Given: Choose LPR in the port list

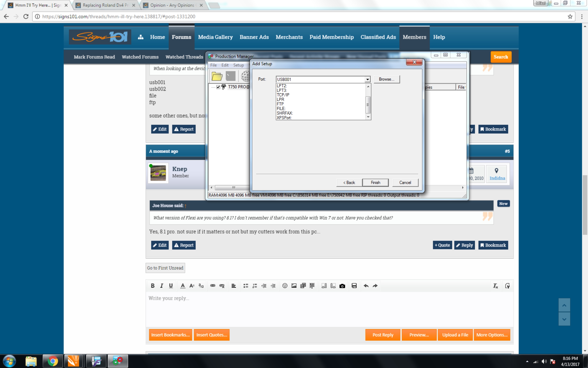Looking at the screenshot, I should 280,99.
